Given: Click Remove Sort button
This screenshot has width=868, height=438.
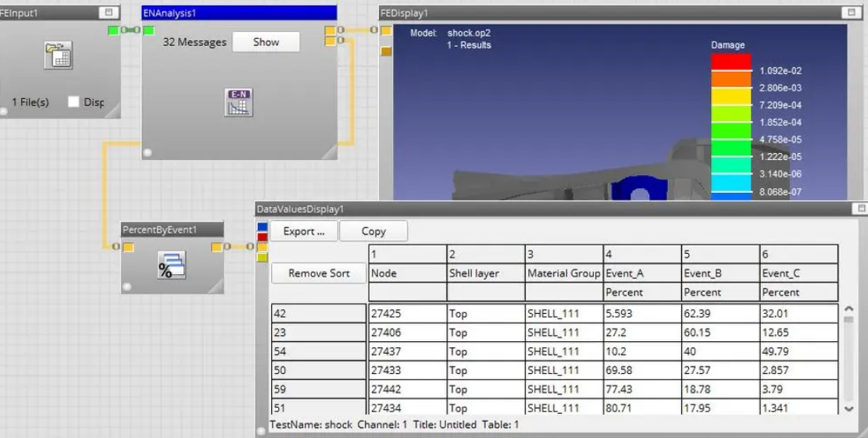Looking at the screenshot, I should coord(319,273).
